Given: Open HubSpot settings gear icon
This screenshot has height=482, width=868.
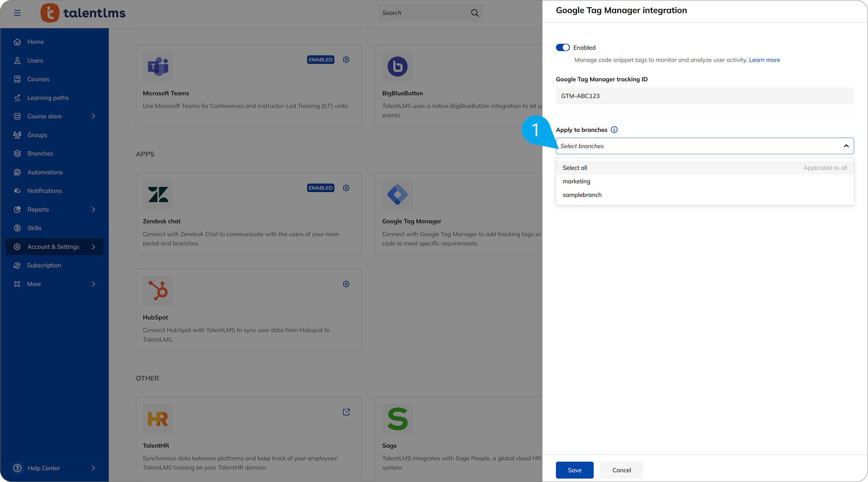Looking at the screenshot, I should pyautogui.click(x=346, y=284).
